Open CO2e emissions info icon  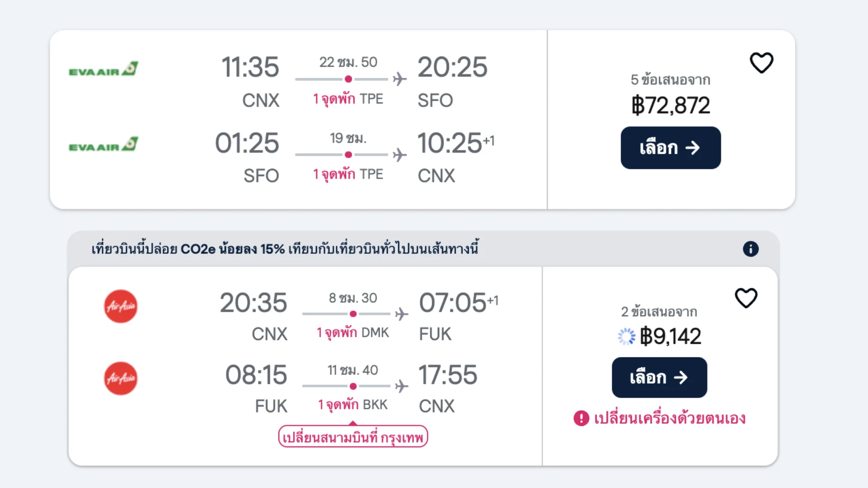pyautogui.click(x=750, y=249)
